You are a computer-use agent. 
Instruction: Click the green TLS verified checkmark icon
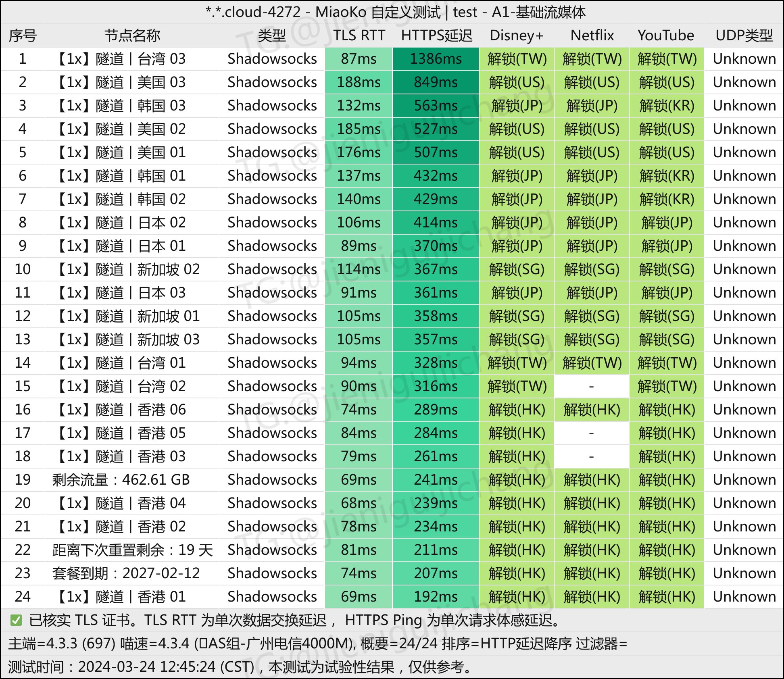click(16, 620)
